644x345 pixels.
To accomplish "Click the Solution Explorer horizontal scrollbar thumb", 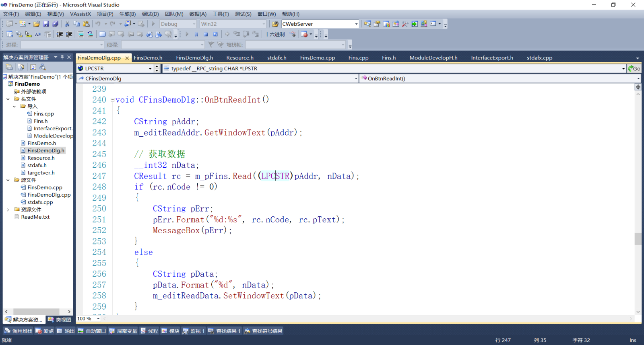I will 36,312.
